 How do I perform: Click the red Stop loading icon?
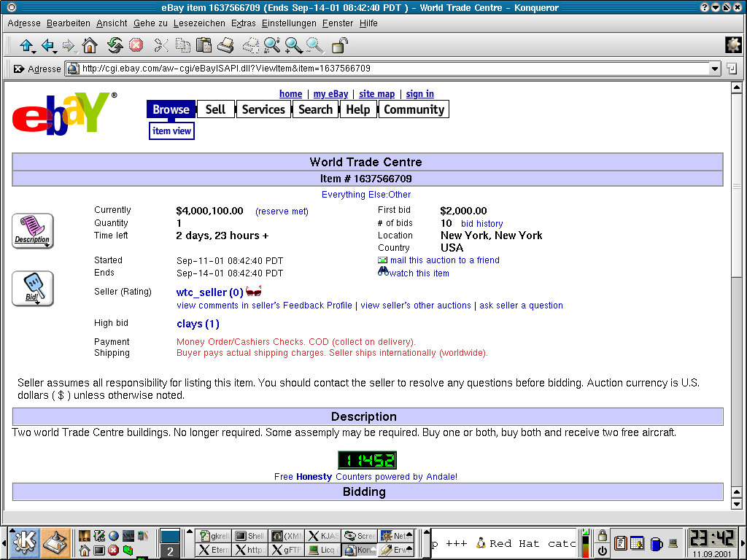tap(136, 46)
